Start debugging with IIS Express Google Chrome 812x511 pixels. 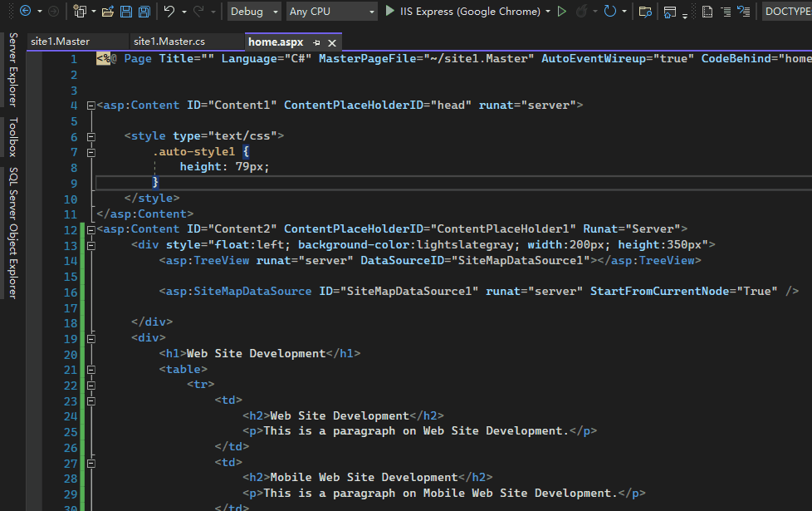point(390,11)
